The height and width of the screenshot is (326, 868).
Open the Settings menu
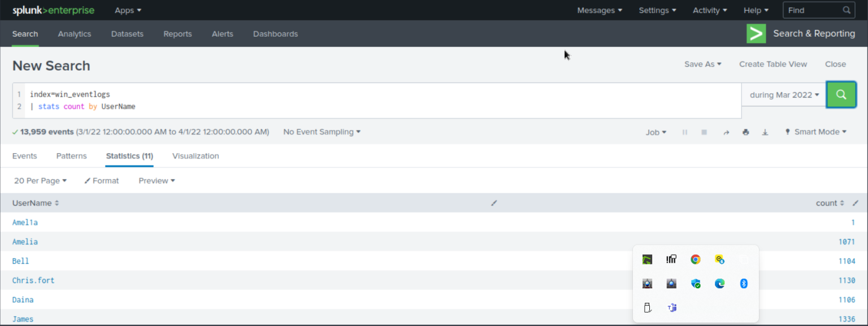click(x=657, y=10)
